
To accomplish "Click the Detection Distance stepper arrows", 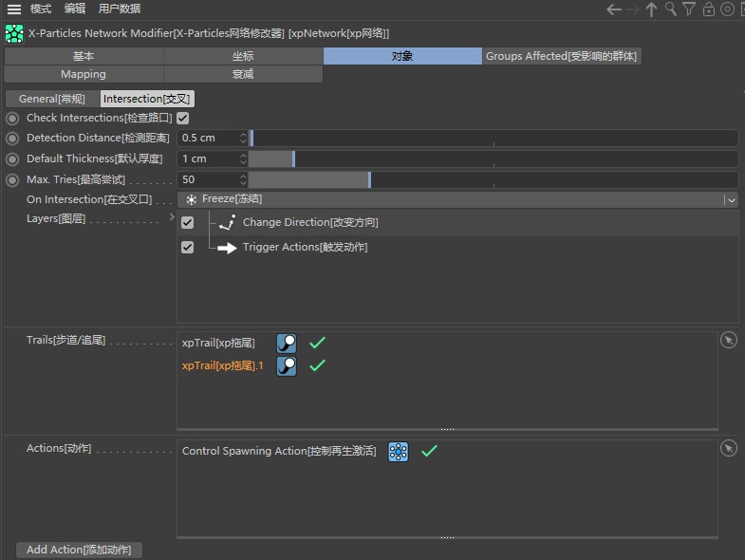I will coord(243,139).
